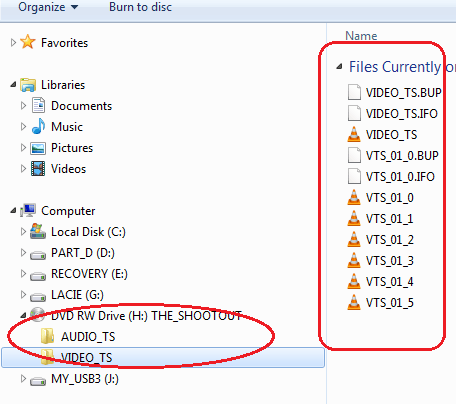
Task: Select the VTS_01_0.IFO file name
Action: tap(400, 177)
